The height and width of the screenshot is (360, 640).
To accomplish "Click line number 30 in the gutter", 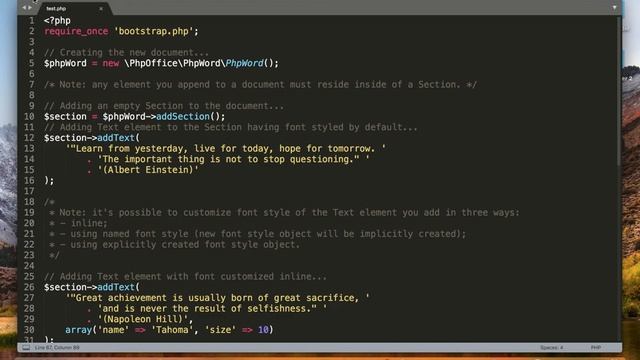I will click(x=29, y=329).
